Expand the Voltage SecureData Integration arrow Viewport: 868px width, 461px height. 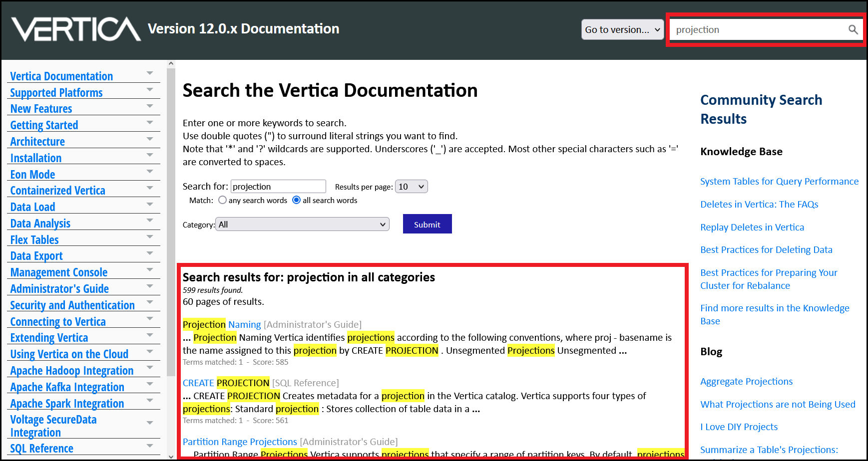coord(149,423)
